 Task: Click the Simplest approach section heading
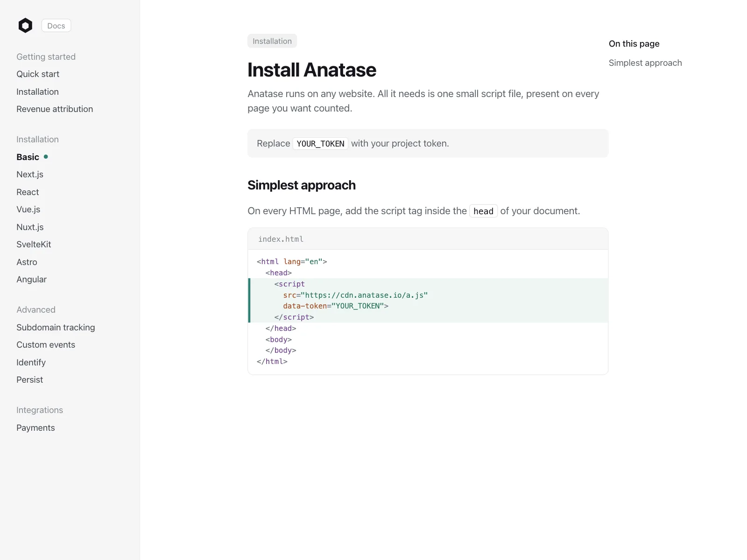[x=302, y=185]
